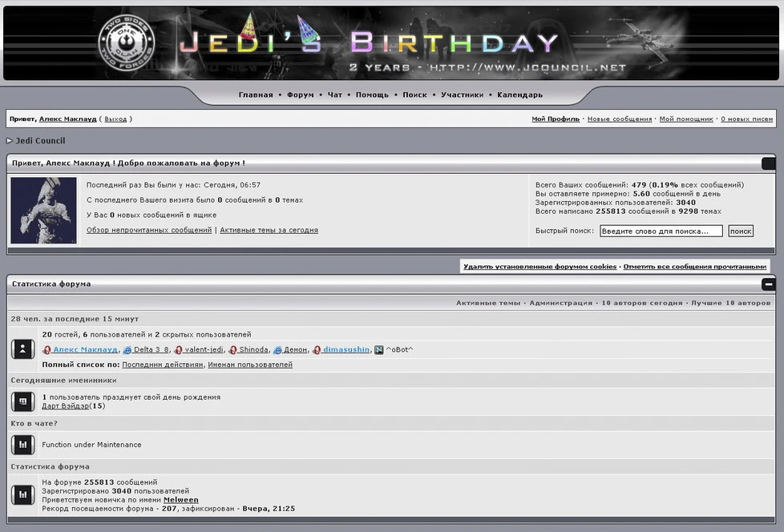This screenshot has height=532, width=784.
Task: Open newest member Melween profile
Action: pos(181,500)
